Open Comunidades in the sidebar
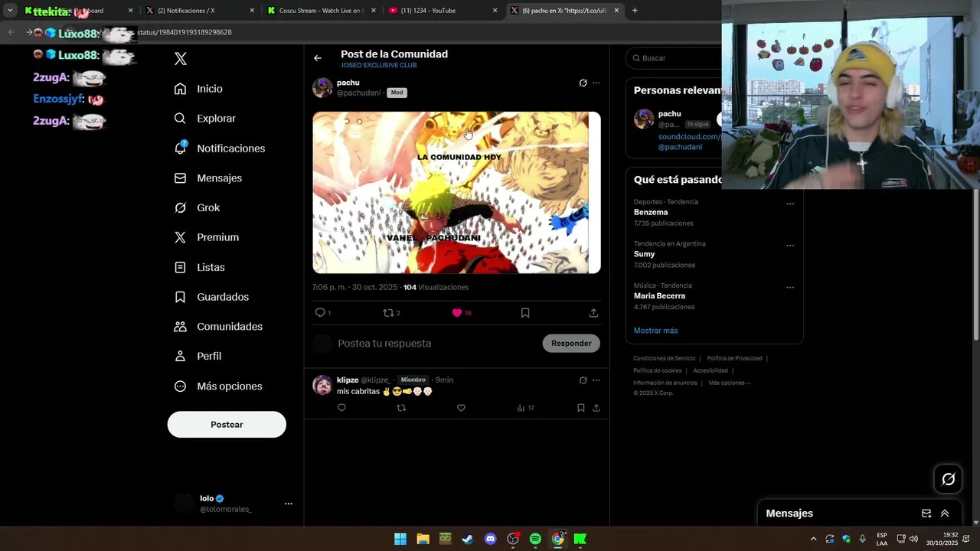This screenshot has width=980, height=551. point(218,326)
